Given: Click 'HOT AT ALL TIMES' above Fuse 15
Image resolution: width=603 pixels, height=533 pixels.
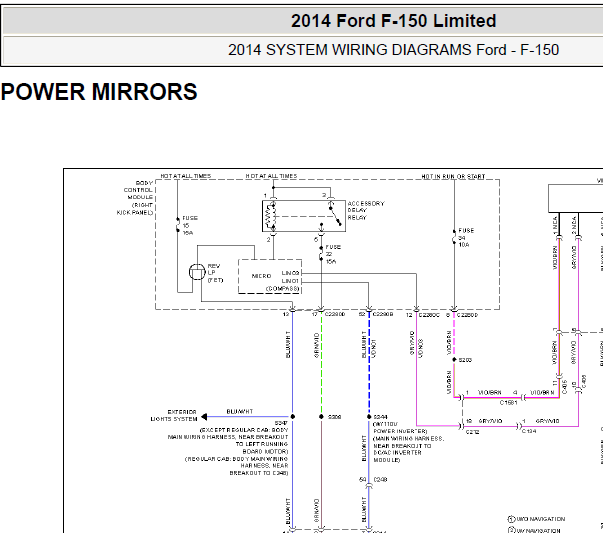Looking at the screenshot, I should [186, 176].
